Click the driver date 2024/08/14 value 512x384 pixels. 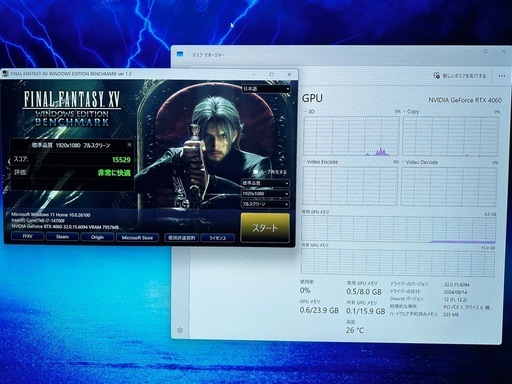click(455, 292)
